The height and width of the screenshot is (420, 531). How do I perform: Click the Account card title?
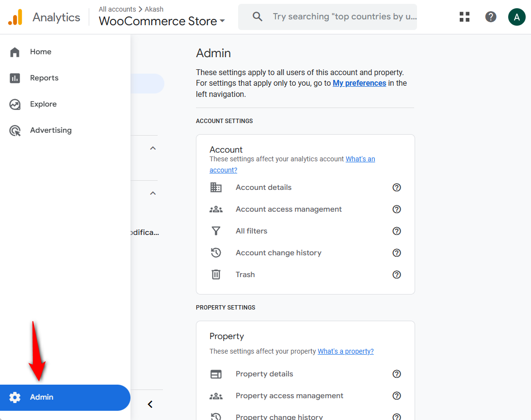point(226,150)
